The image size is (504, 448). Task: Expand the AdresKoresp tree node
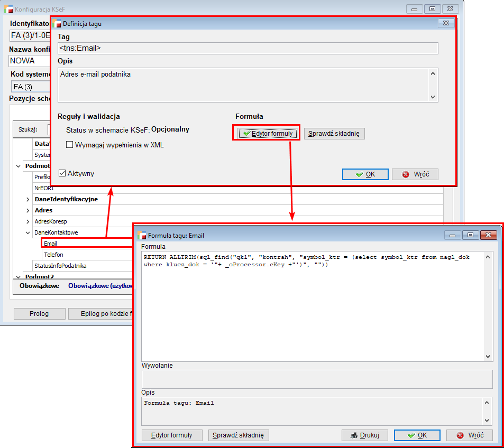click(28, 221)
